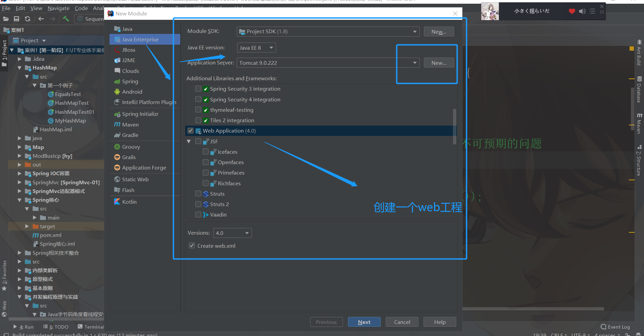Check Vaadin framework checkbox
Viewport: 644px width, 336px height.
point(198,214)
